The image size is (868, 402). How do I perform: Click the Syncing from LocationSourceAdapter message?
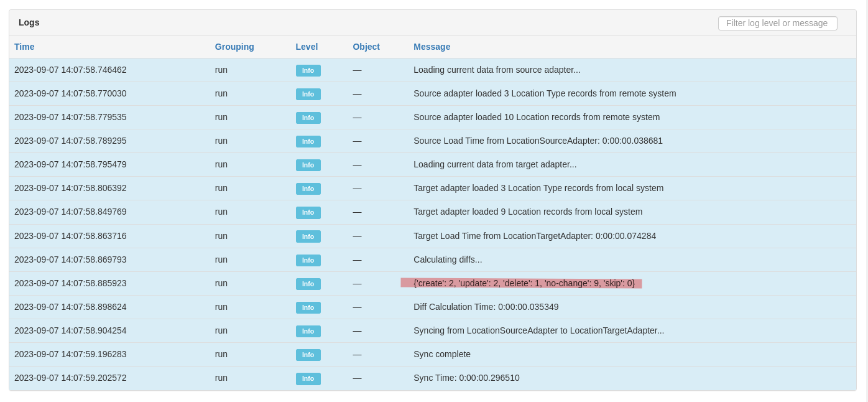(x=538, y=330)
